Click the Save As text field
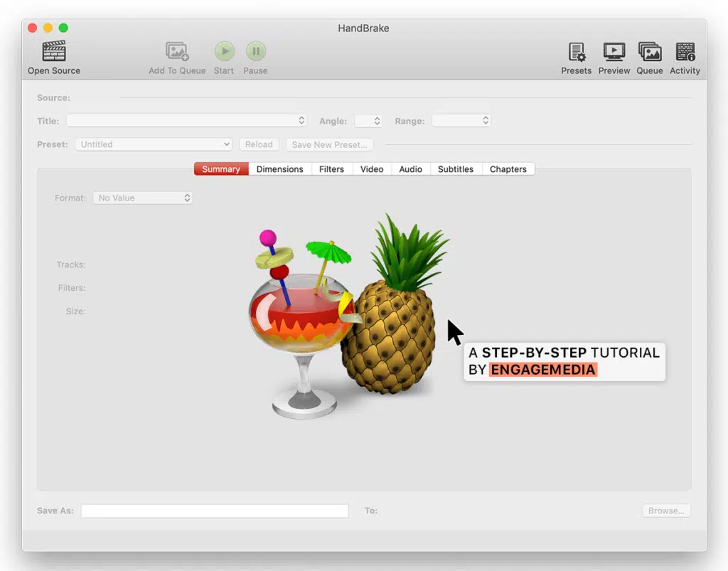Screen dimensions: 728x571 point(215,511)
